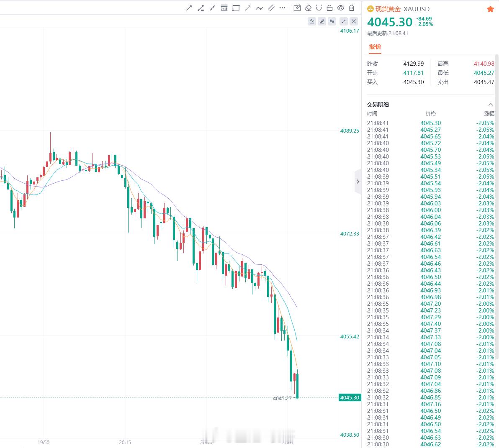Image resolution: width=499 pixels, height=448 pixels.
Task: Collapse side panel with arrow handle
Action: pyautogui.click(x=358, y=182)
